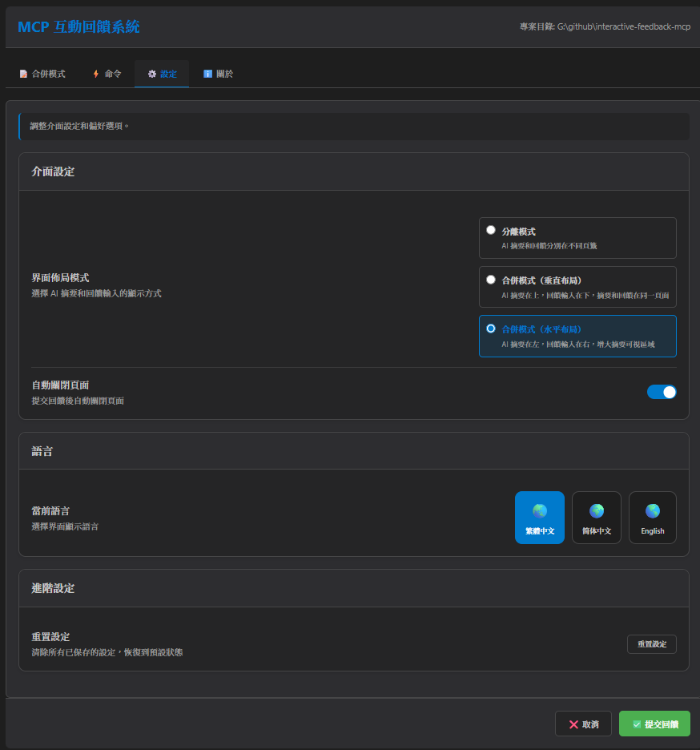Select the 合併模式（垂直布局） radio option
The width and height of the screenshot is (700, 750).
tap(491, 279)
